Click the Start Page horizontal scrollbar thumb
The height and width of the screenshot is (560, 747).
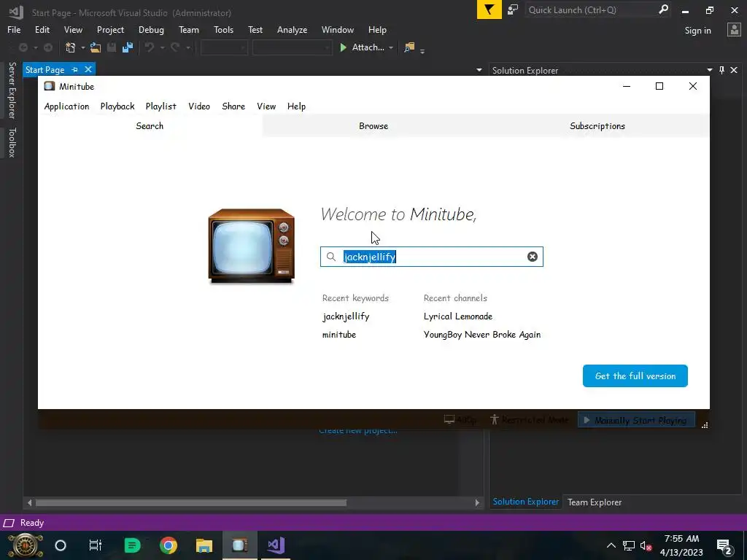(x=190, y=502)
